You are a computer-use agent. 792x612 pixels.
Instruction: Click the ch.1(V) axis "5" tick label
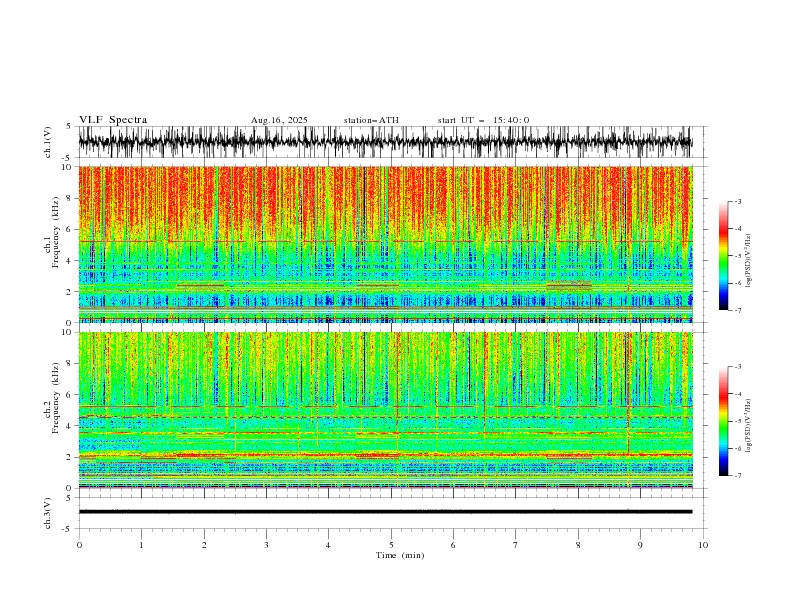click(70, 126)
